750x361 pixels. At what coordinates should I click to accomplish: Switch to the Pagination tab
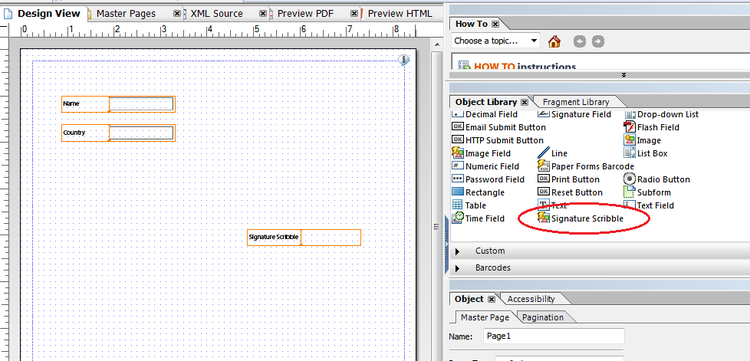543,317
